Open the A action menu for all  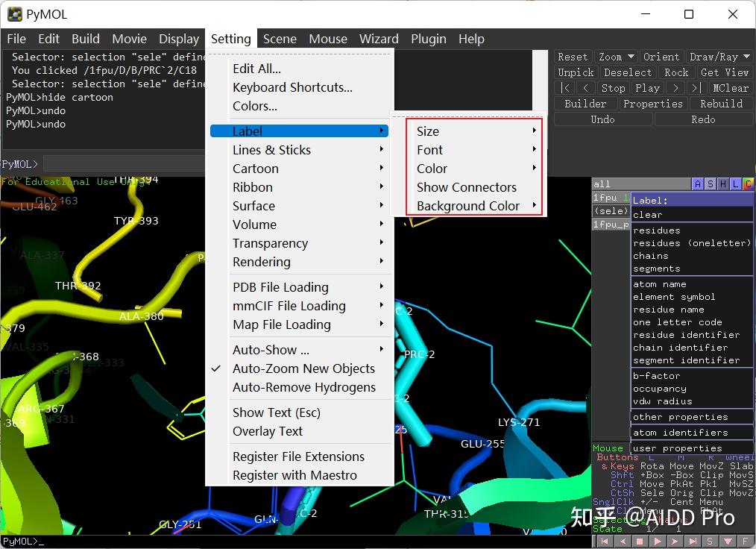pos(698,184)
